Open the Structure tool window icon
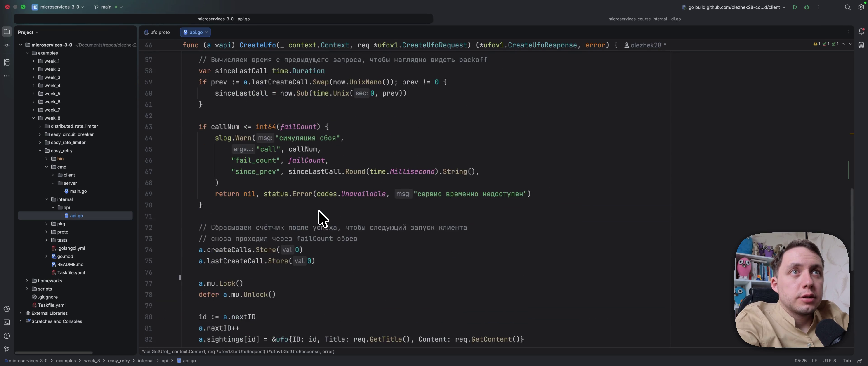868x366 pixels. coord(7,63)
